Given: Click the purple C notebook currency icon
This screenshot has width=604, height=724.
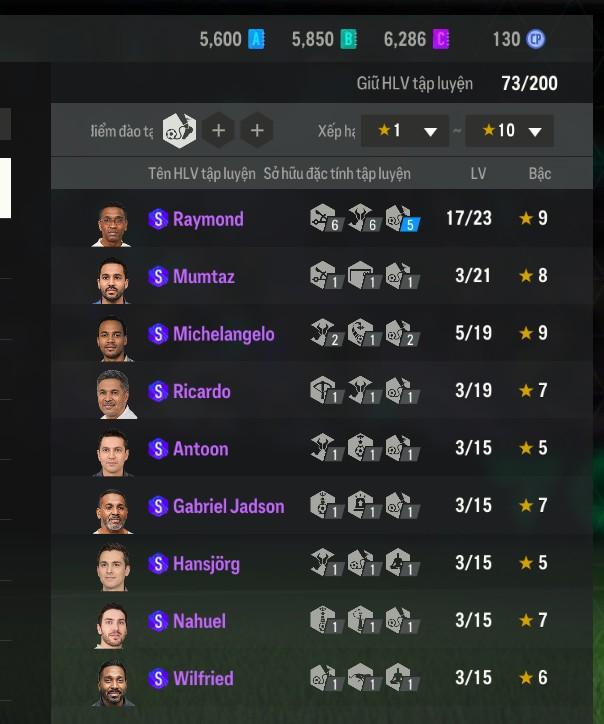Looking at the screenshot, I should [x=441, y=39].
